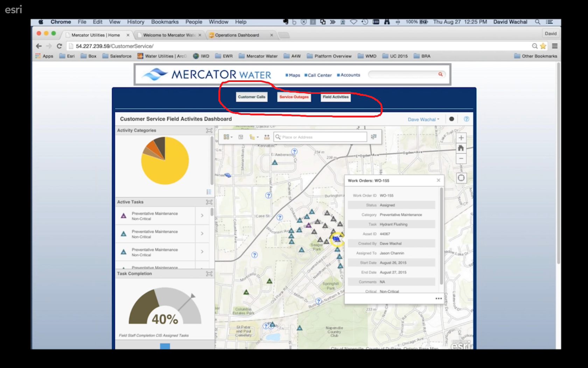The height and width of the screenshot is (368, 588).
Task: Zoom out on the map
Action: [x=461, y=158]
